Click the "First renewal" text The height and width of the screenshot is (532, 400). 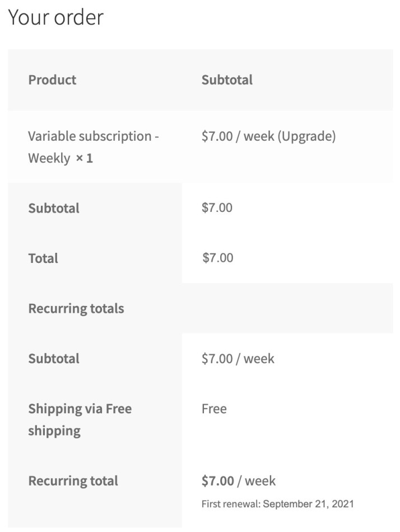230,504
